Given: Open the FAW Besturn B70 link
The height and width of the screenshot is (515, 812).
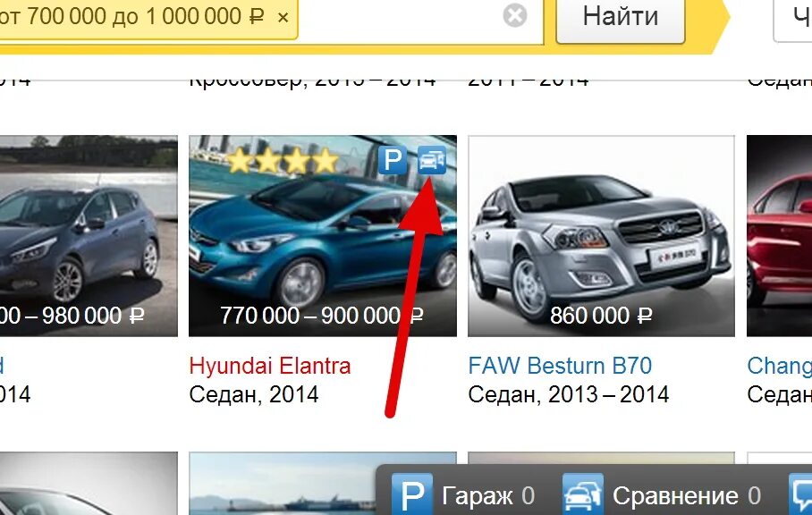Looking at the screenshot, I should pos(560,366).
